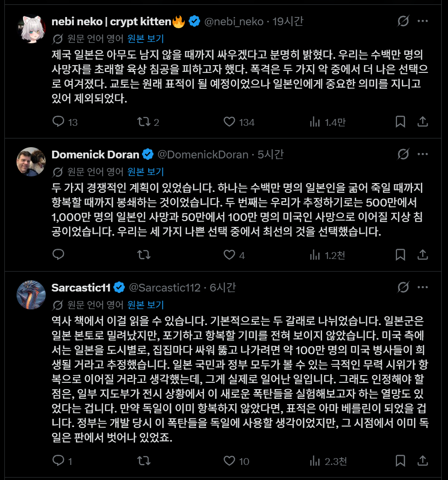View analytics on Sarcastic11's tweet

[327, 461]
